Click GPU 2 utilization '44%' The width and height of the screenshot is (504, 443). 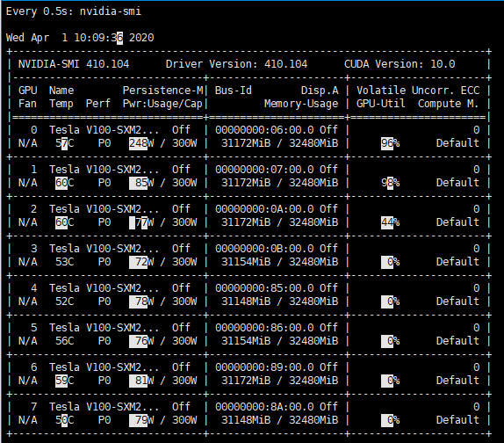(x=390, y=222)
